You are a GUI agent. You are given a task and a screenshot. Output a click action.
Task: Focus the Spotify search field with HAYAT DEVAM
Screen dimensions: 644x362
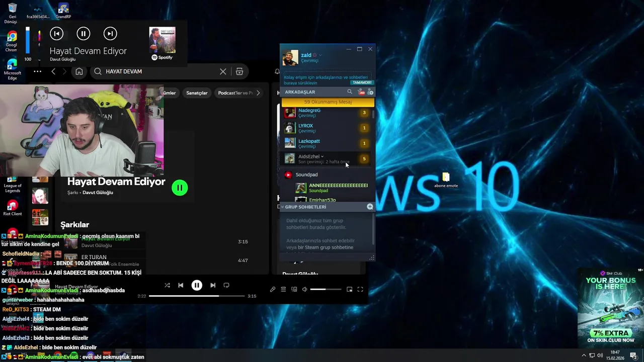tap(159, 71)
